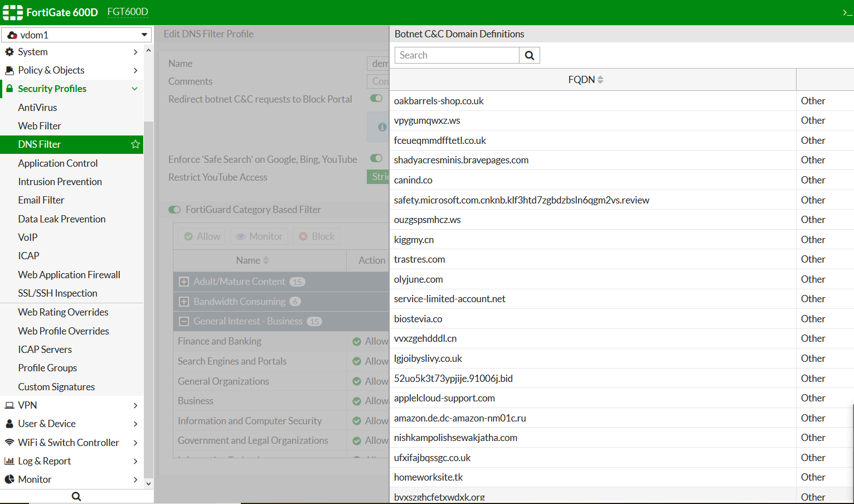Expand the VPN menu

coord(135,405)
